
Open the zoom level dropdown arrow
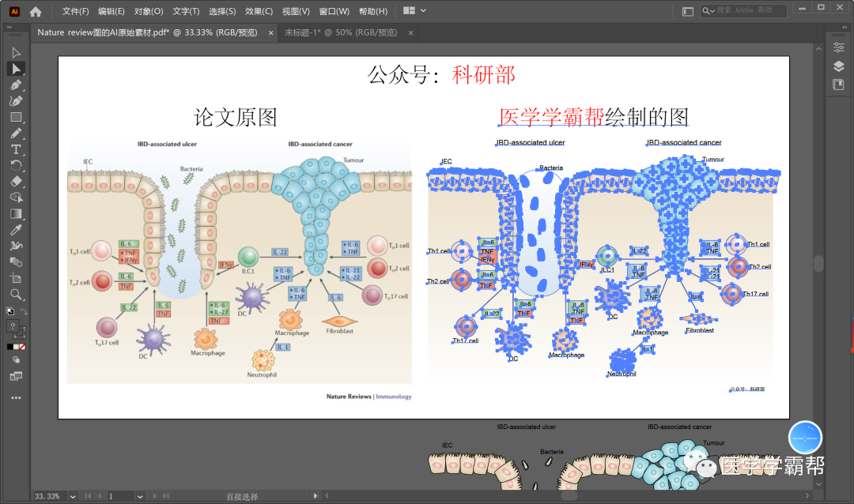[x=73, y=496]
